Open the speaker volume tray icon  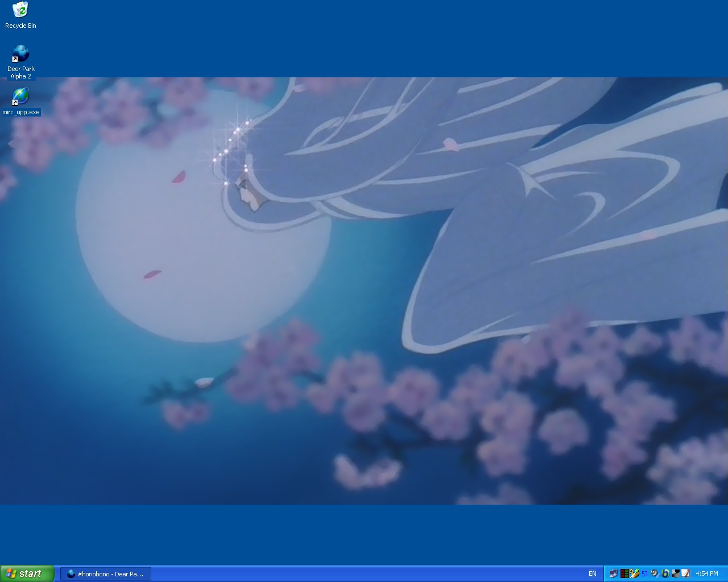(x=655, y=573)
